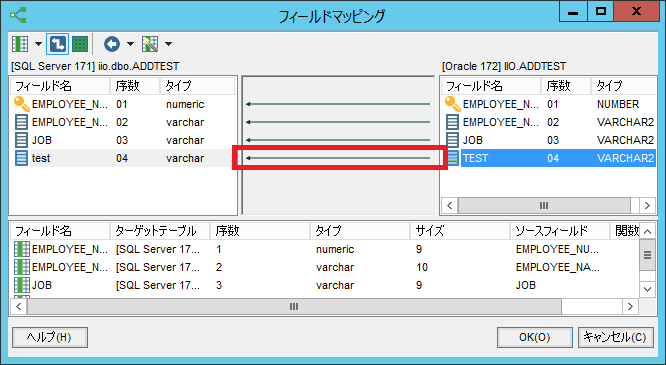Click bottom table horizontal scroll right arrow
666x365 pixels.
630,306
